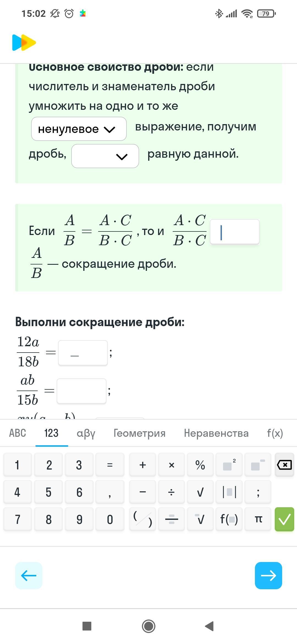Tap Android home navigation button
297x644 pixels.
pyautogui.click(x=148, y=626)
